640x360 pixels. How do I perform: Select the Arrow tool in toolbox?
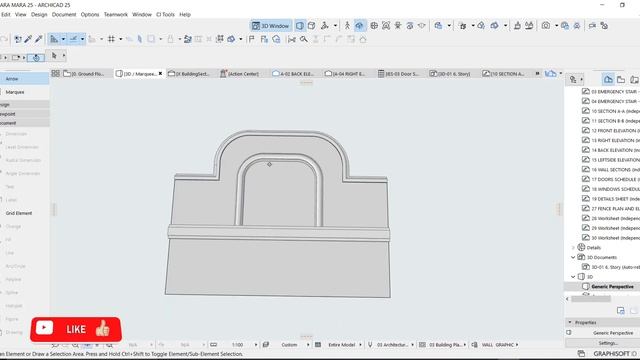click(x=24, y=79)
